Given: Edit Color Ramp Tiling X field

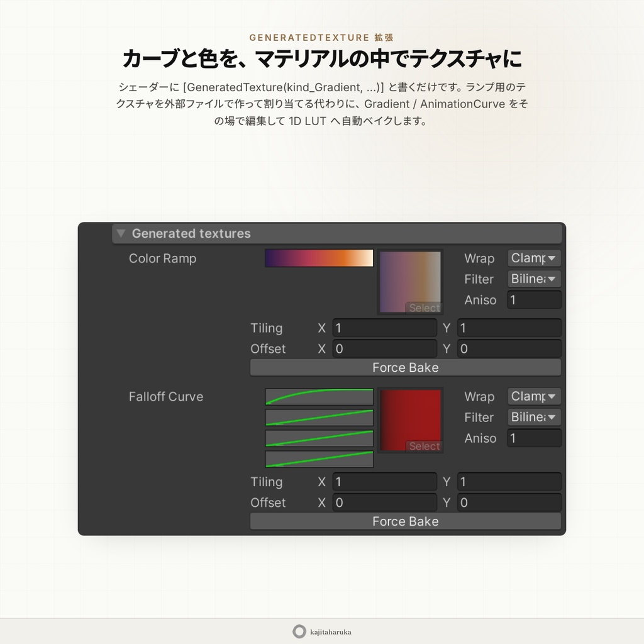Looking at the screenshot, I should coord(384,328).
